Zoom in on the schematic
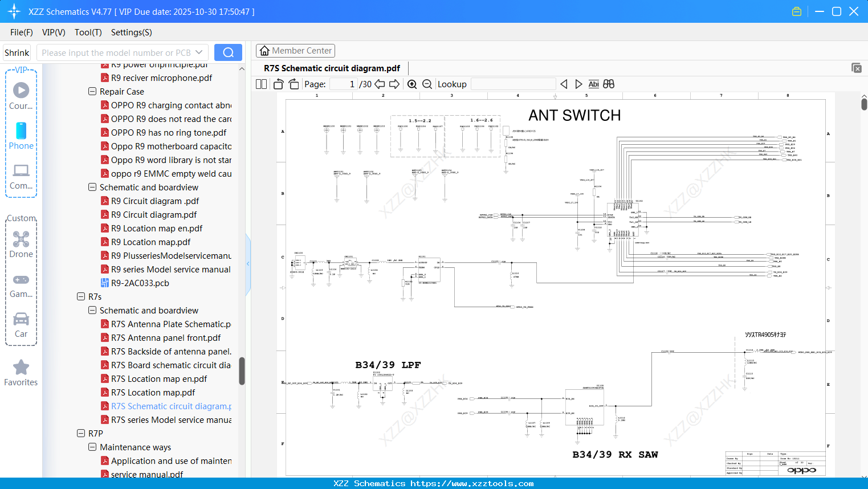The width and height of the screenshot is (868, 489). (x=411, y=84)
